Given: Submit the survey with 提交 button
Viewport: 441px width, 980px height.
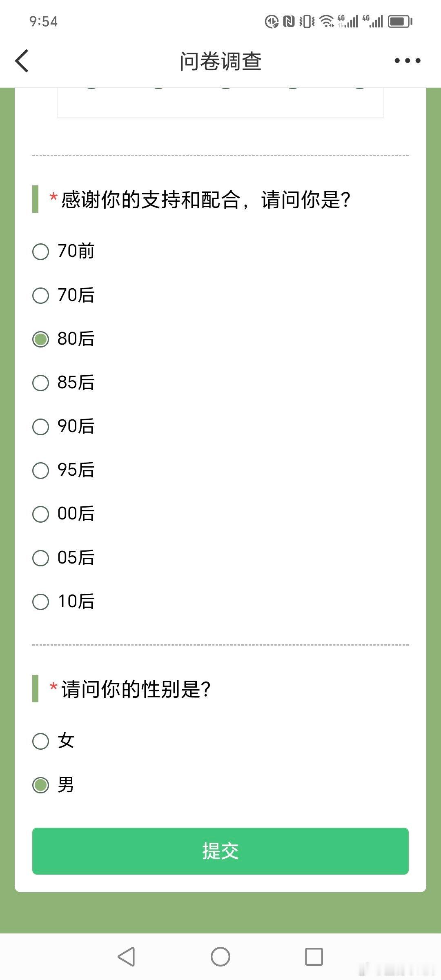Looking at the screenshot, I should point(220,851).
